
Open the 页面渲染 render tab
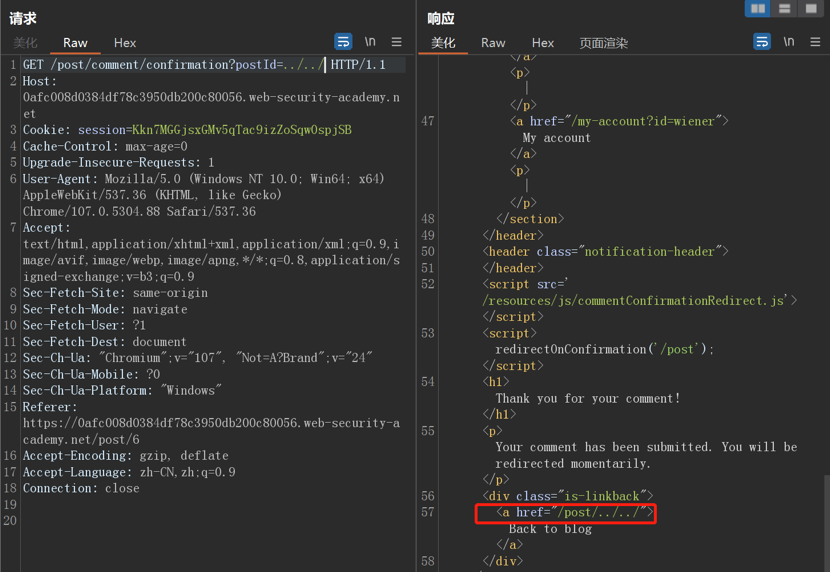point(603,43)
